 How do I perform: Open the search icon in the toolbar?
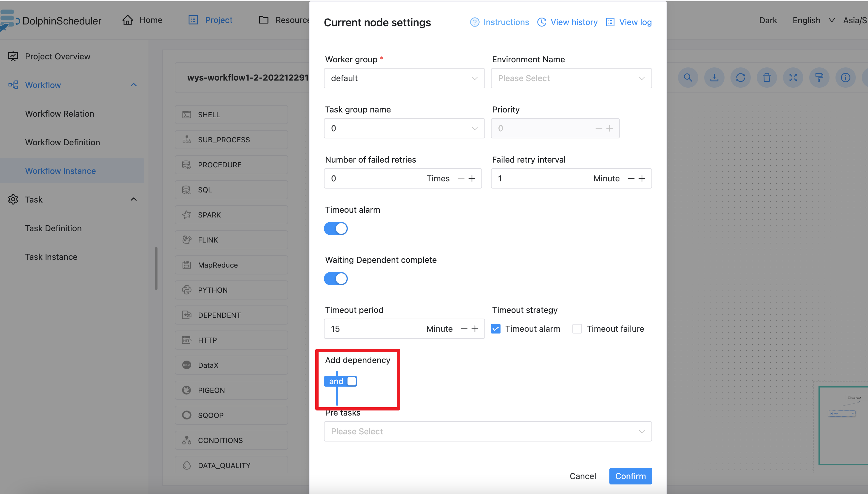click(x=688, y=77)
